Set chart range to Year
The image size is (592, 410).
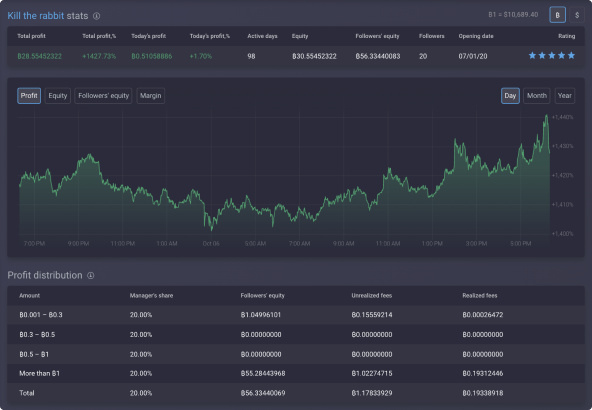pyautogui.click(x=565, y=96)
